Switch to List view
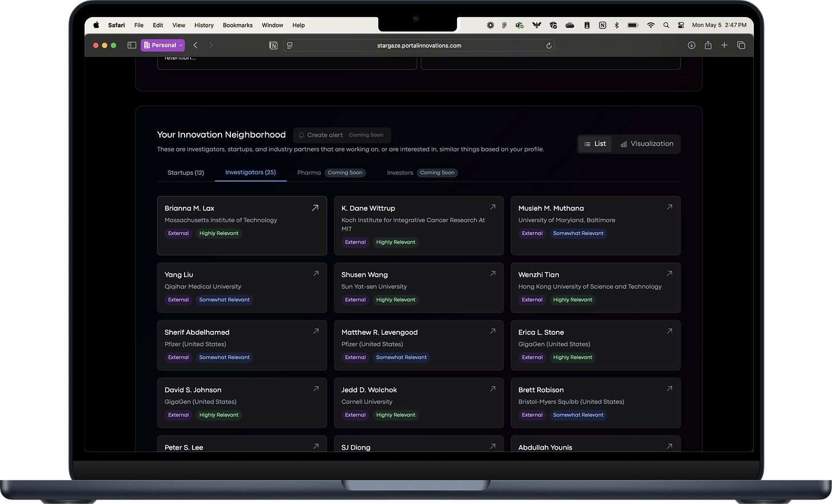 (x=595, y=144)
